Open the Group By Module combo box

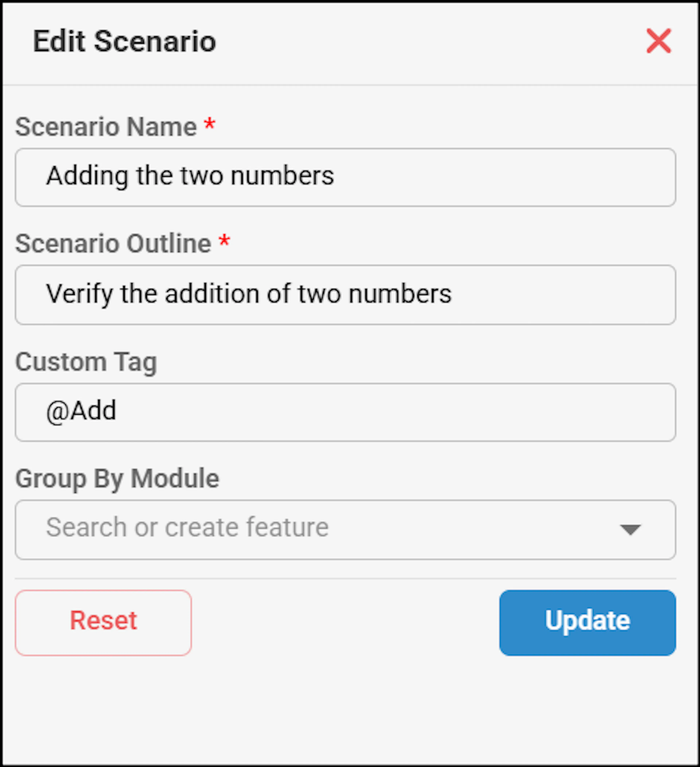tap(345, 530)
